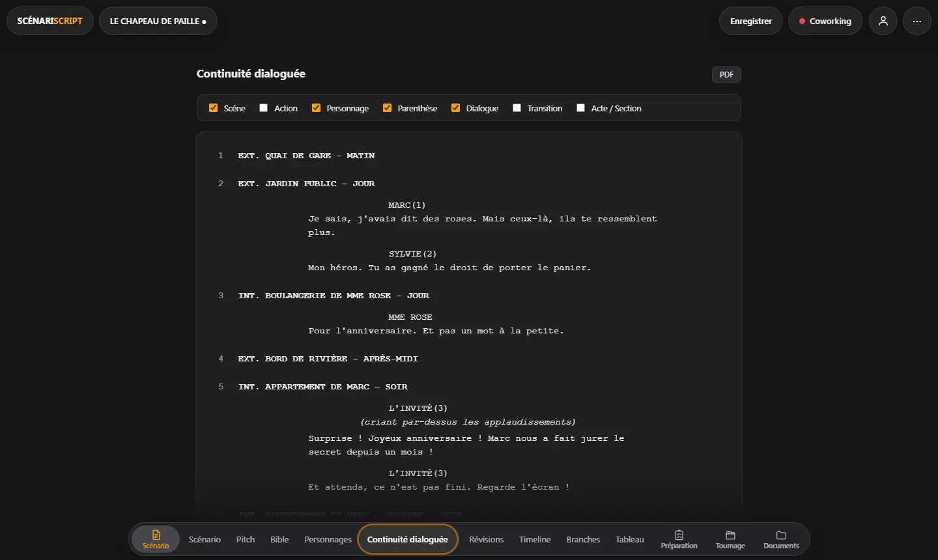Image resolution: width=938 pixels, height=560 pixels.
Task: Toggle the Scène checkbox
Action: click(213, 108)
